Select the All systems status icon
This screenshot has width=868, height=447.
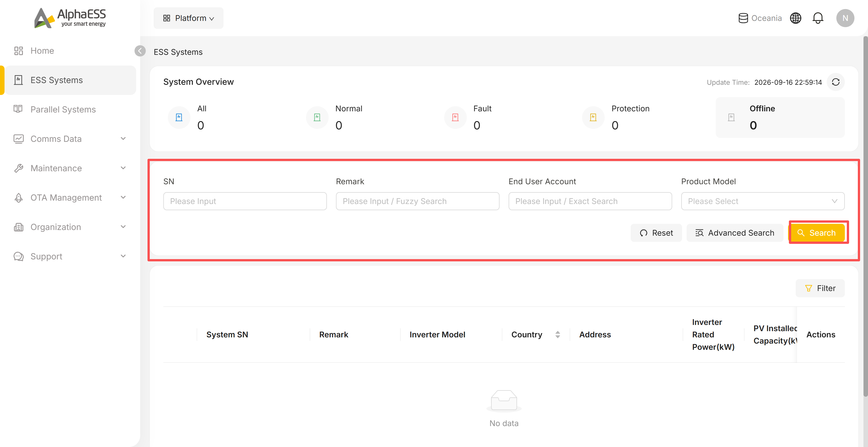[x=179, y=117]
